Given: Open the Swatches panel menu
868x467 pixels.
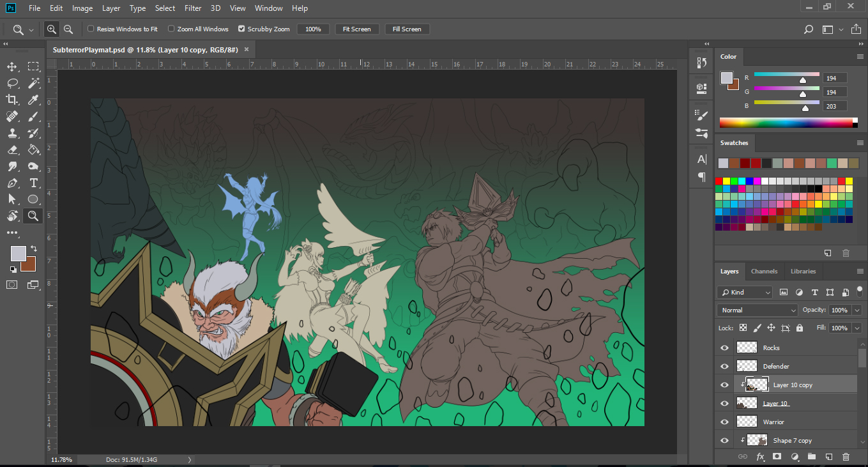Looking at the screenshot, I should coord(860,143).
